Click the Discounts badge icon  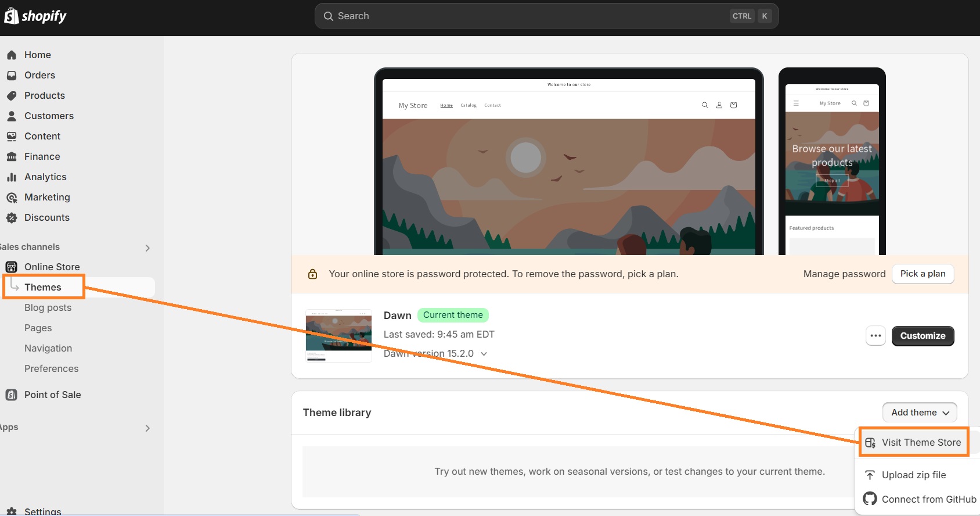pos(12,218)
